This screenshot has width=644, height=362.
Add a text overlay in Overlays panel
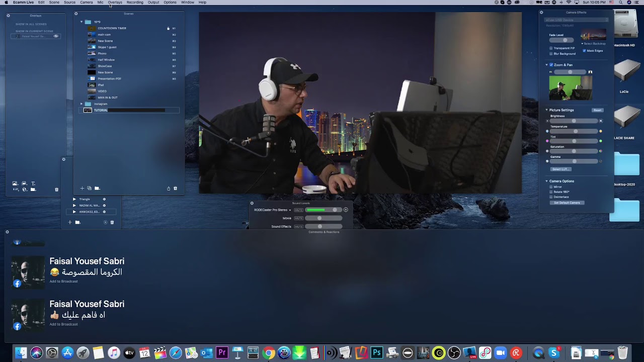tap(33, 184)
